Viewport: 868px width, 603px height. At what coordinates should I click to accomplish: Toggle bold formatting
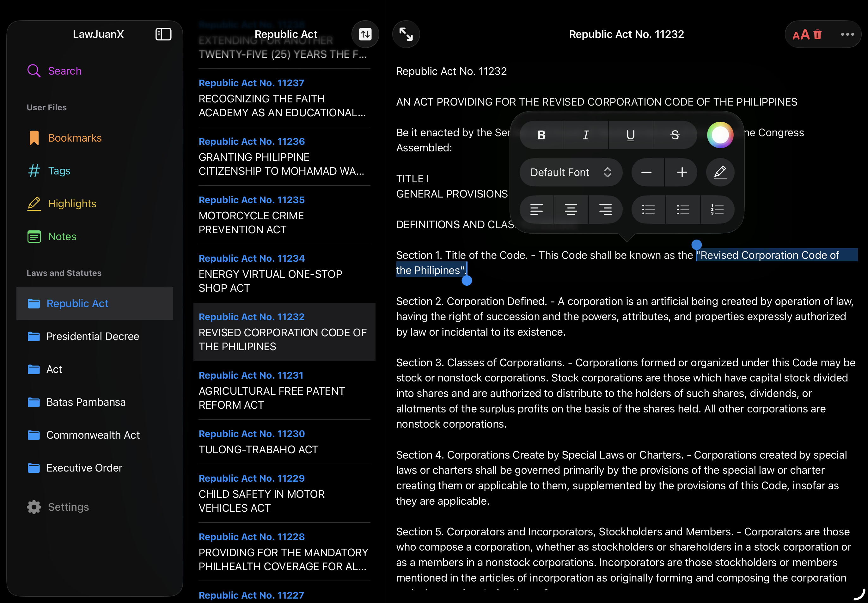pyautogui.click(x=541, y=135)
